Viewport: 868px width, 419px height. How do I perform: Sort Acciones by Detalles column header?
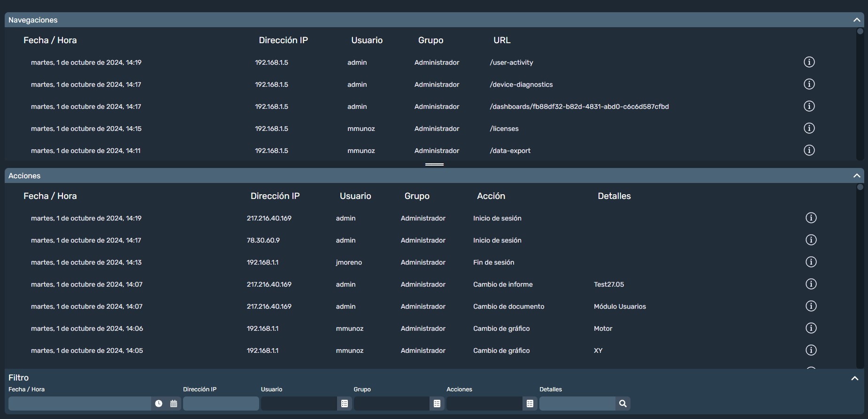point(614,196)
